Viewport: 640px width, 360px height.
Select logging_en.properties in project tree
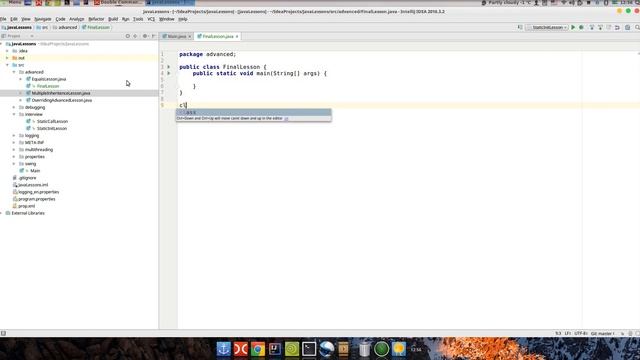tap(38, 192)
